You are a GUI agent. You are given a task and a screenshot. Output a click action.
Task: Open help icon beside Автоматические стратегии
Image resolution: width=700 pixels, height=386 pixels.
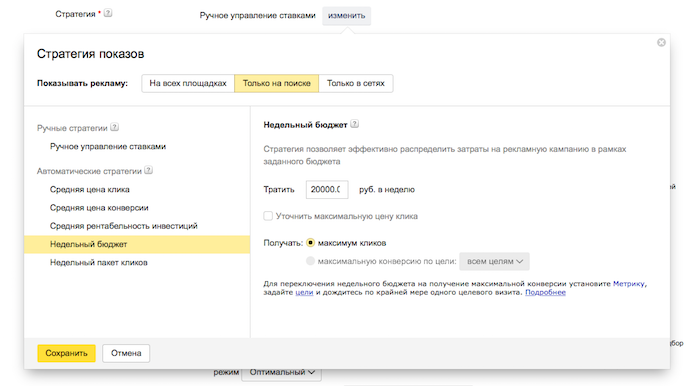coord(149,170)
